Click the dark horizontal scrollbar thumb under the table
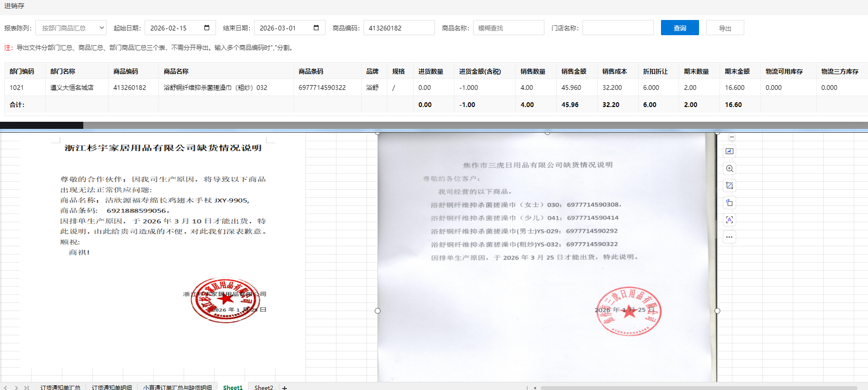Screen dimensions: 868x390 pyautogui.click(x=41, y=126)
